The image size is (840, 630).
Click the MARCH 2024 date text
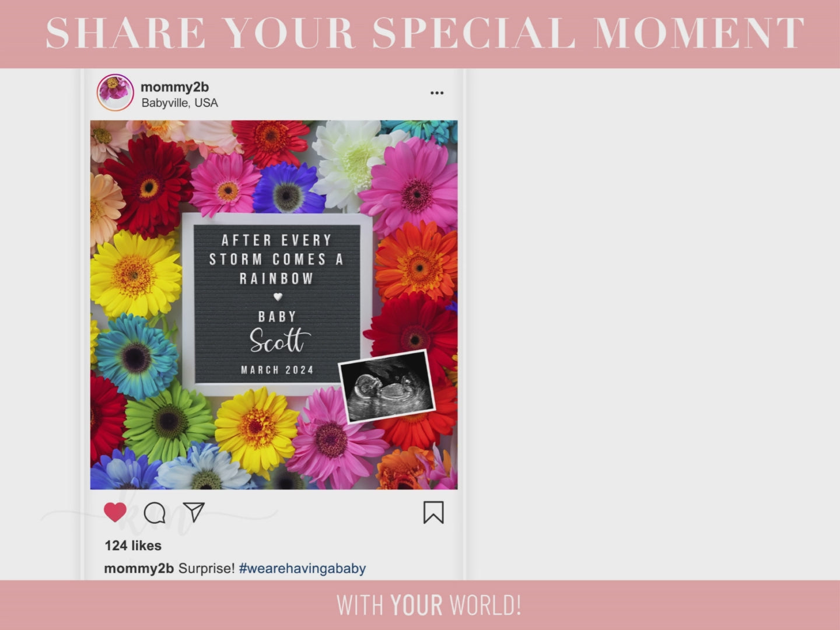tap(277, 370)
